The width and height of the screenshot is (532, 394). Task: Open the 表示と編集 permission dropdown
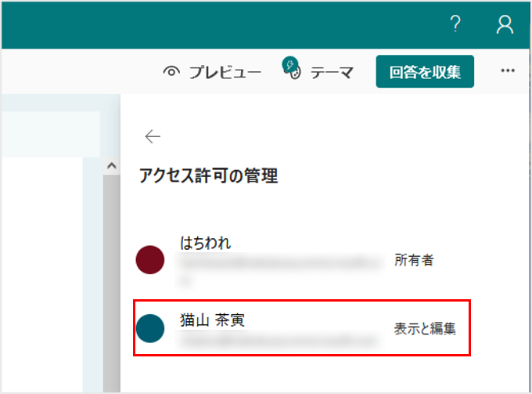[425, 328]
